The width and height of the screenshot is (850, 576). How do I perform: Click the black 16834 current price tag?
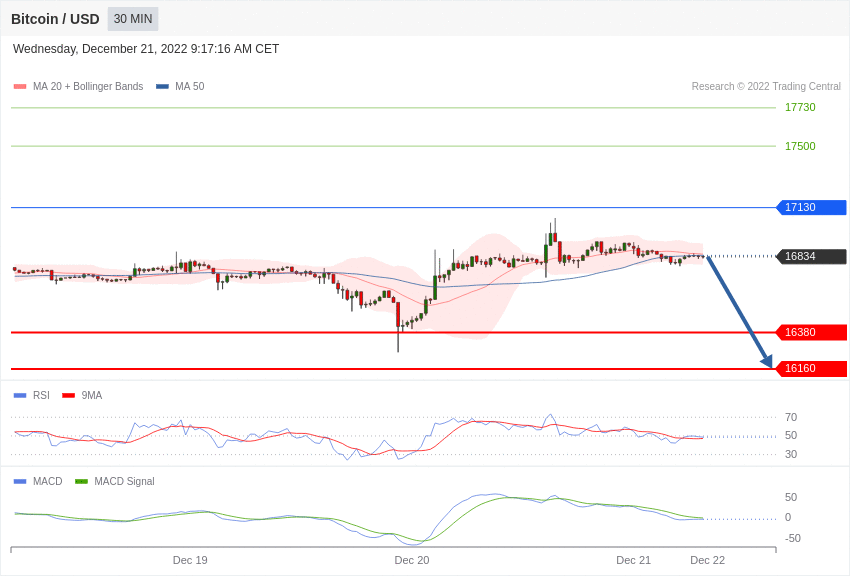coord(812,256)
